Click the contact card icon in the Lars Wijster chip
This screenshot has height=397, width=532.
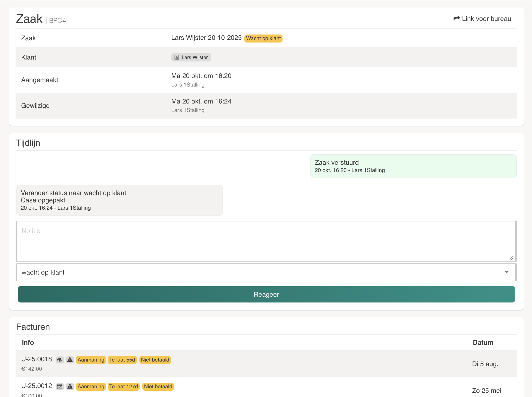pyautogui.click(x=177, y=57)
